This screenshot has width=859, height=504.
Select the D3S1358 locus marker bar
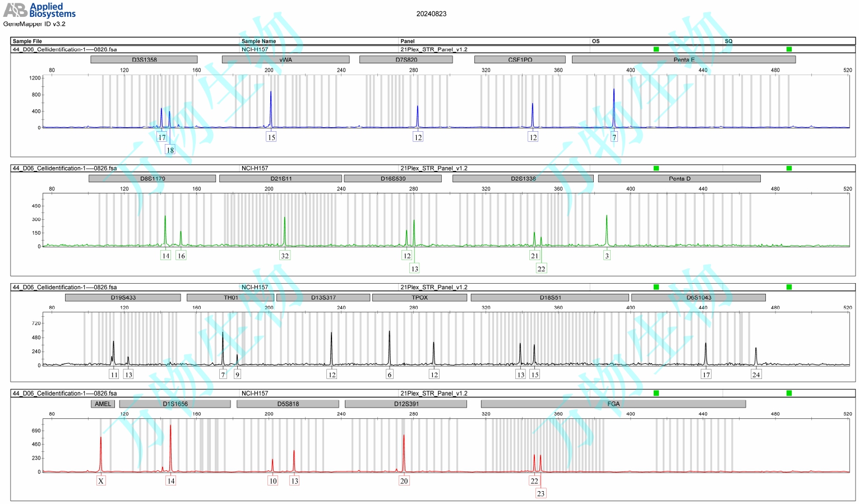144,59
